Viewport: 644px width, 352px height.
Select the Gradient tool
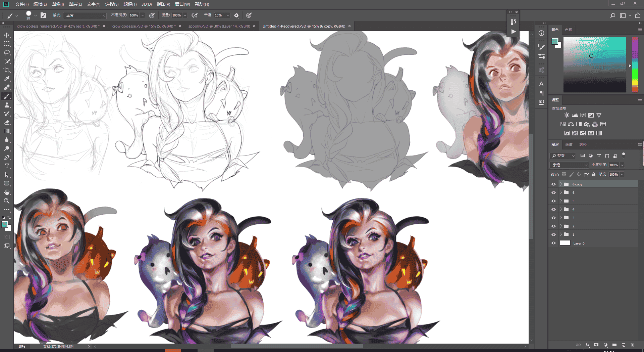coord(7,131)
